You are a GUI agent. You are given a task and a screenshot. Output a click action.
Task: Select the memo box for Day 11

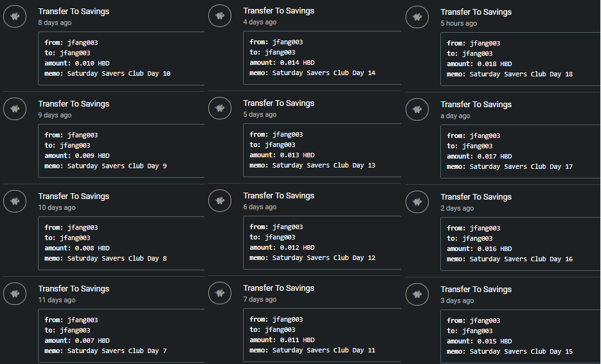[x=322, y=335]
